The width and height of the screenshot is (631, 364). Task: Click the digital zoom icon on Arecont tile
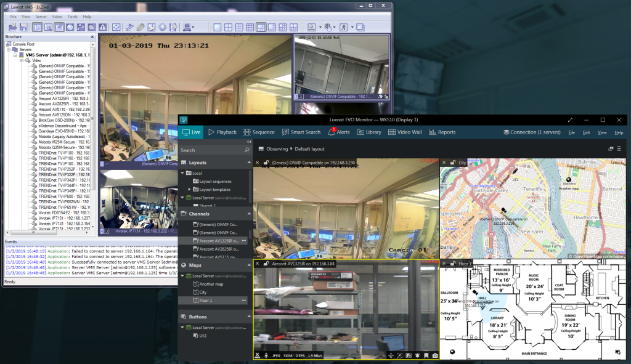pyautogui.click(x=399, y=355)
